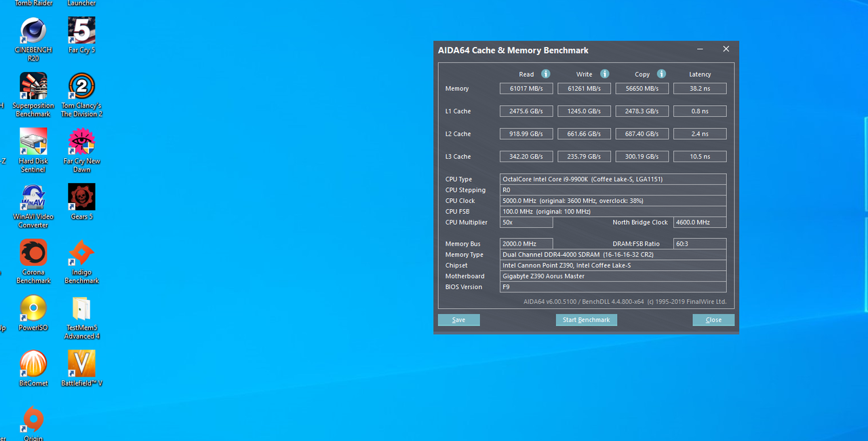Click the CPU Multiplier value 50x

pyautogui.click(x=526, y=223)
